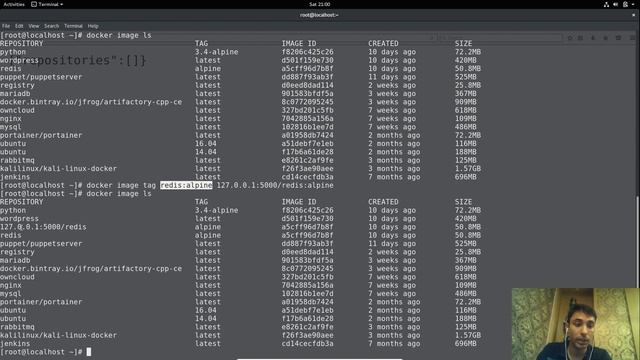Screen dimensions: 640x360
Task: Click jenkins in the second listing
Action: (15, 344)
